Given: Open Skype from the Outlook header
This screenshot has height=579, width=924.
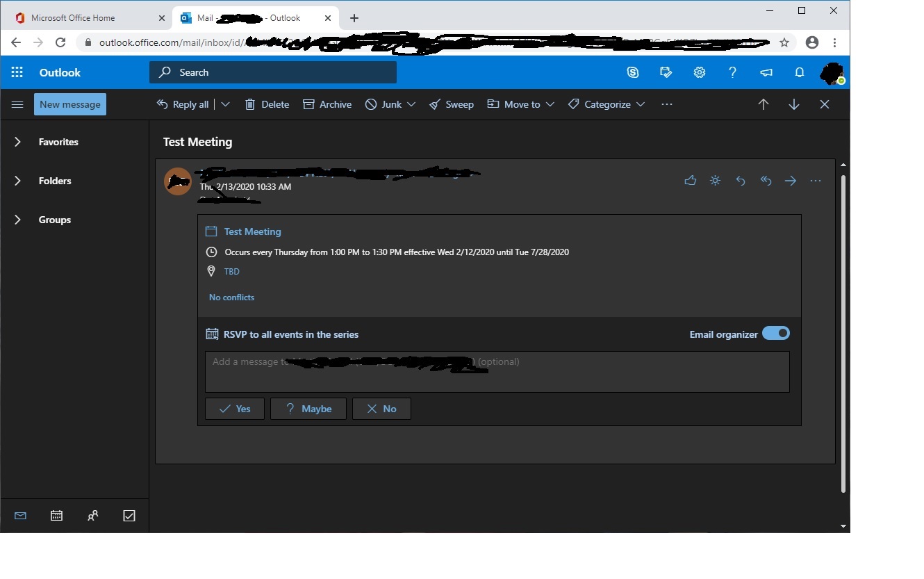Looking at the screenshot, I should (633, 72).
